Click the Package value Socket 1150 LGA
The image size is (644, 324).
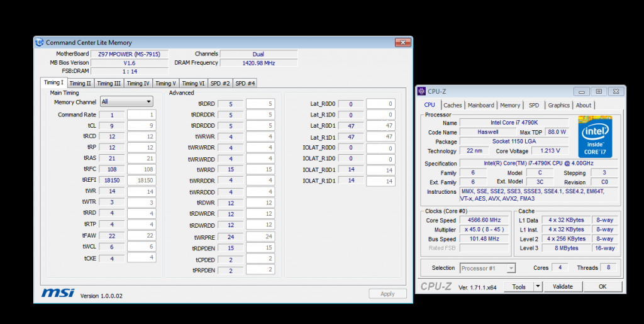[514, 142]
